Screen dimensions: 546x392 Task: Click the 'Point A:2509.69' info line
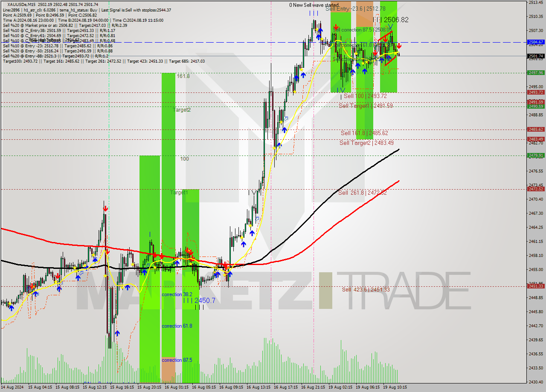[49, 15]
